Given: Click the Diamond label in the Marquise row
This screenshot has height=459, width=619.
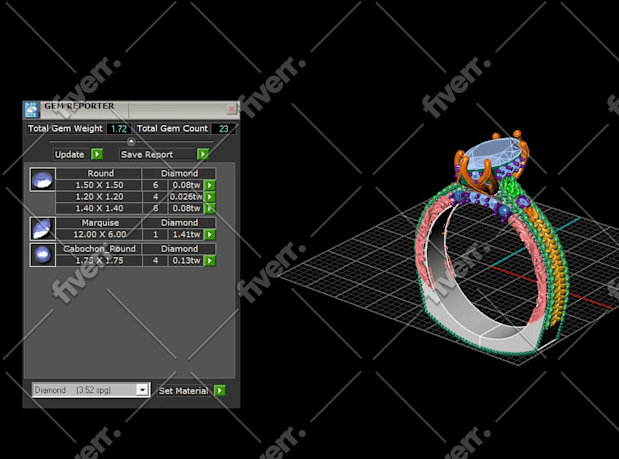Looking at the screenshot, I should pyautogui.click(x=179, y=223).
